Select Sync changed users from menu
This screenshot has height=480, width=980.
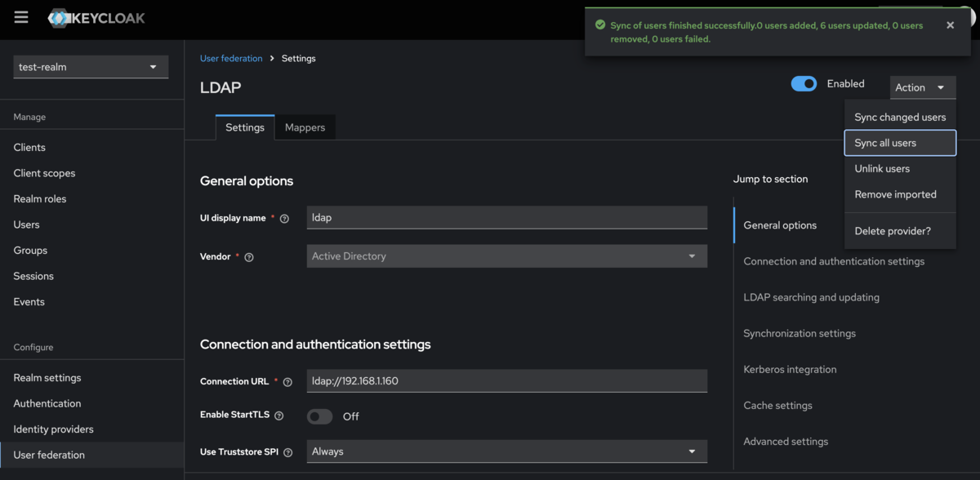point(900,117)
